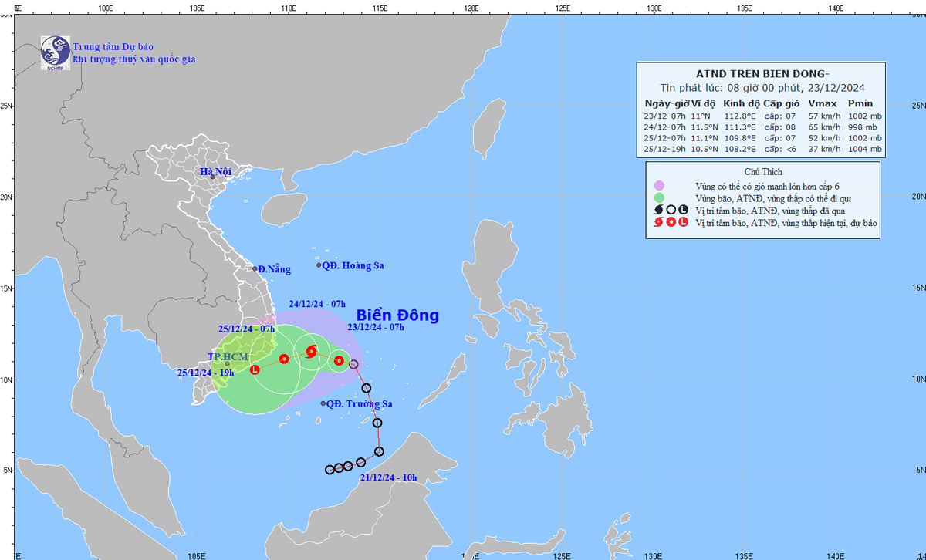
Task: Click the black L icon in the legend
Action: pyautogui.click(x=684, y=210)
